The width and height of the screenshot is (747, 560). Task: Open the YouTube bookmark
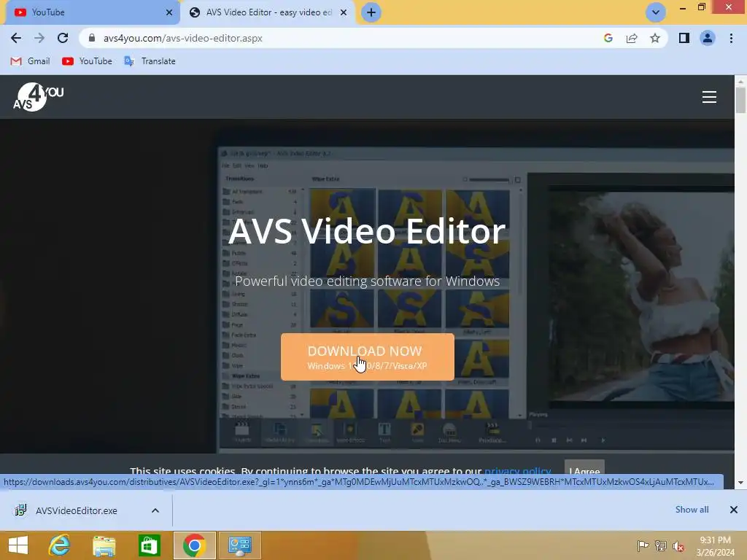pos(88,61)
